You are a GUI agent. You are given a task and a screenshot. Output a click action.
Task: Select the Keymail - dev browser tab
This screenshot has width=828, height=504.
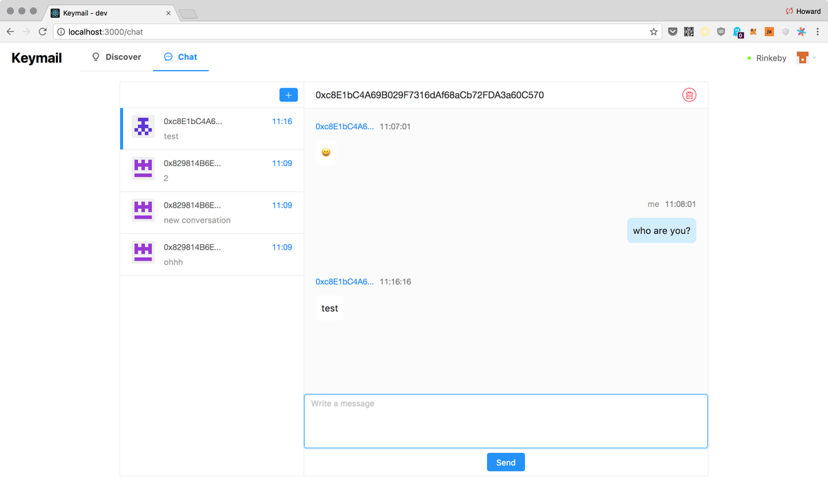[x=110, y=13]
